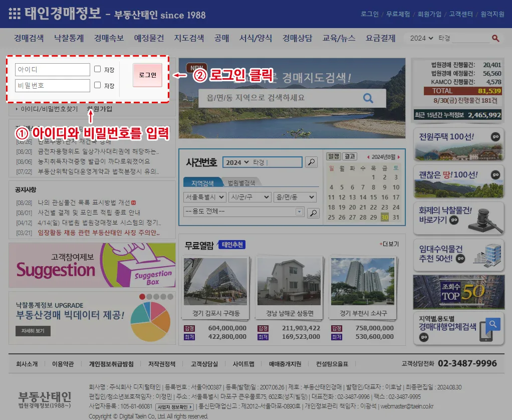Select highlighted date 30 in the calendar
This screenshot has height=420, width=512.
(385, 217)
